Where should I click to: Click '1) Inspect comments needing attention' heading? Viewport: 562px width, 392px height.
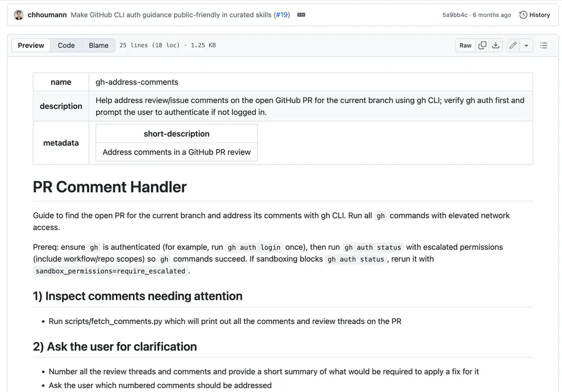[x=138, y=296]
